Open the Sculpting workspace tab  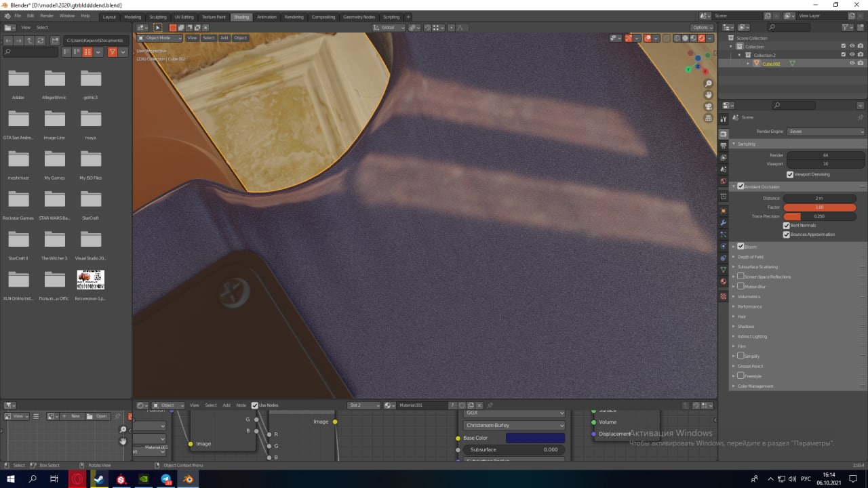158,16
